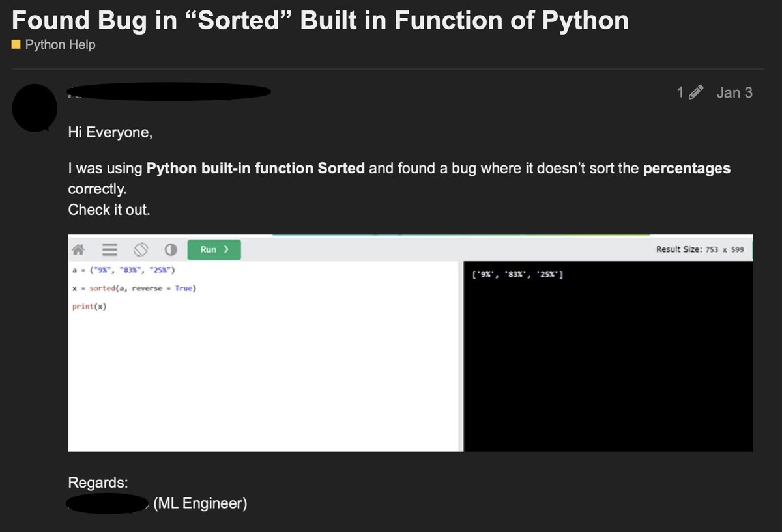Screen dimensions: 782x532
Task: Select the (ML Engineer) signature text
Action: (x=201, y=503)
